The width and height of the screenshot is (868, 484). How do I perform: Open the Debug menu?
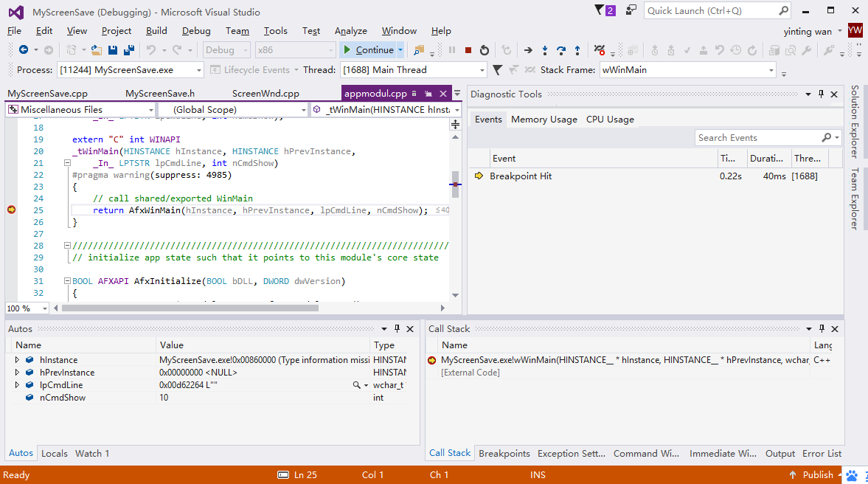[196, 31]
